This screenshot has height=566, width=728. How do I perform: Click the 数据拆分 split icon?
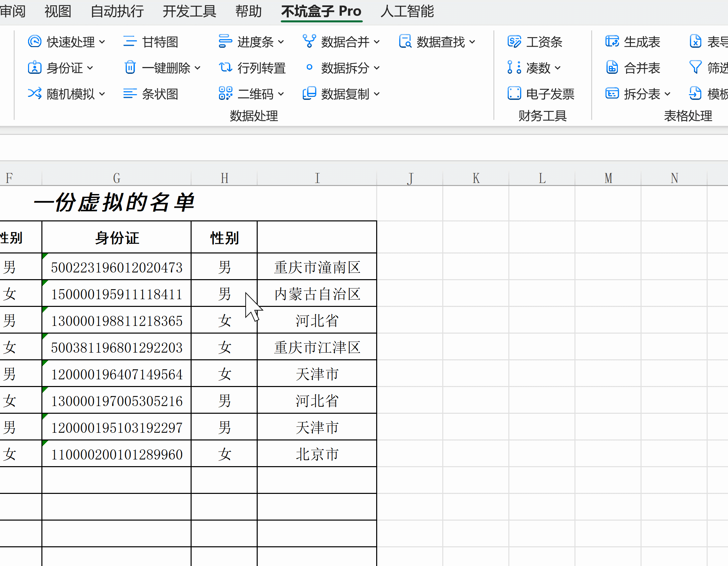[309, 68]
